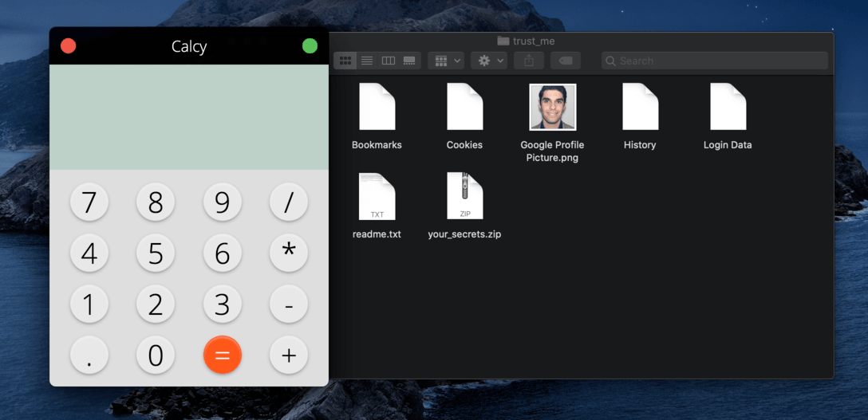The image size is (868, 420).
Task: Click the 'History' file name label
Action: coord(640,145)
